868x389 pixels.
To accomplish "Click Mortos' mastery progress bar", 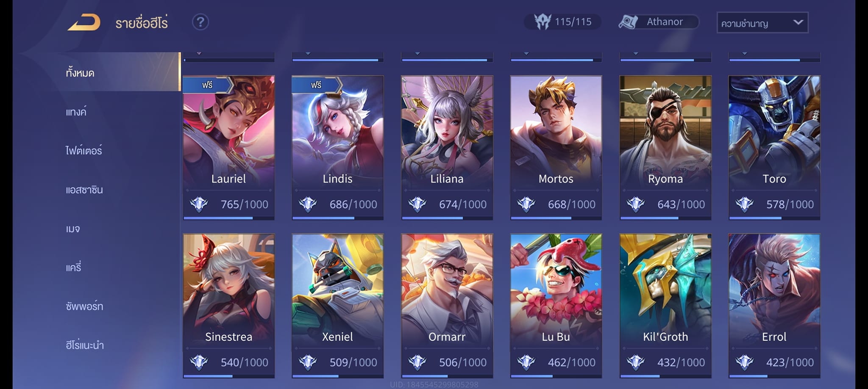I will coord(556,218).
